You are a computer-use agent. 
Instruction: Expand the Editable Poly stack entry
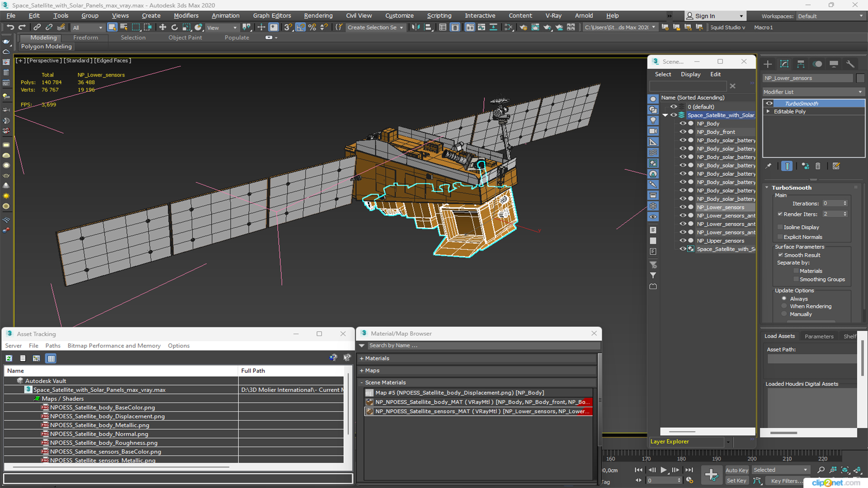[768, 112]
